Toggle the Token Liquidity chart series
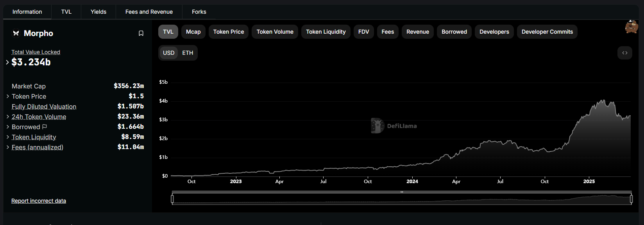The width and height of the screenshot is (644, 225). [326, 32]
